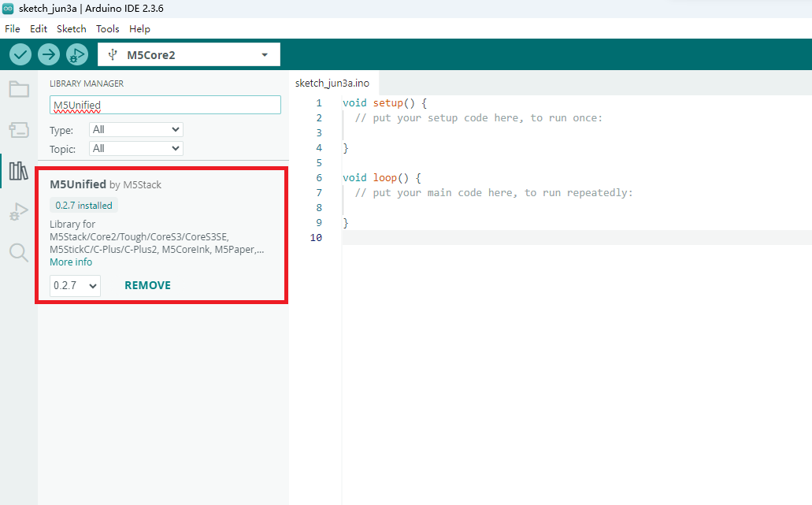Viewport: 812px width, 505px height.
Task: Click the Upload arrow button
Action: click(49, 54)
